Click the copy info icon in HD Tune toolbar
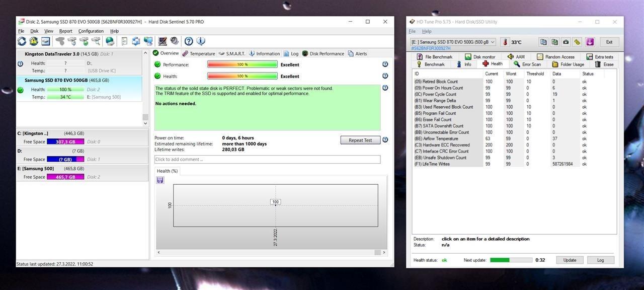644x290 pixels. pos(543,42)
